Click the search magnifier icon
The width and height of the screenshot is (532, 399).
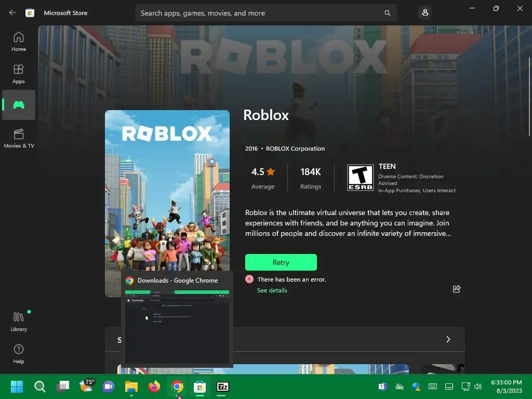pyautogui.click(x=387, y=13)
